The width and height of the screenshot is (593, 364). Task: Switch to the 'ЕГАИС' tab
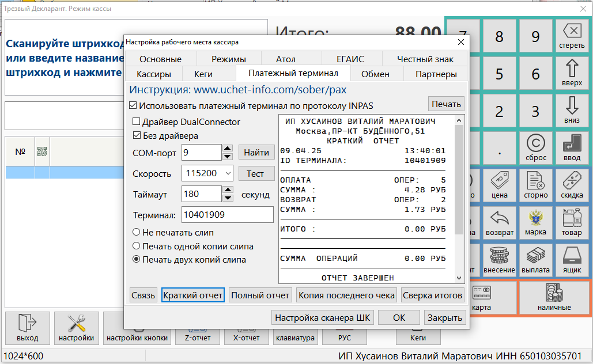click(350, 59)
